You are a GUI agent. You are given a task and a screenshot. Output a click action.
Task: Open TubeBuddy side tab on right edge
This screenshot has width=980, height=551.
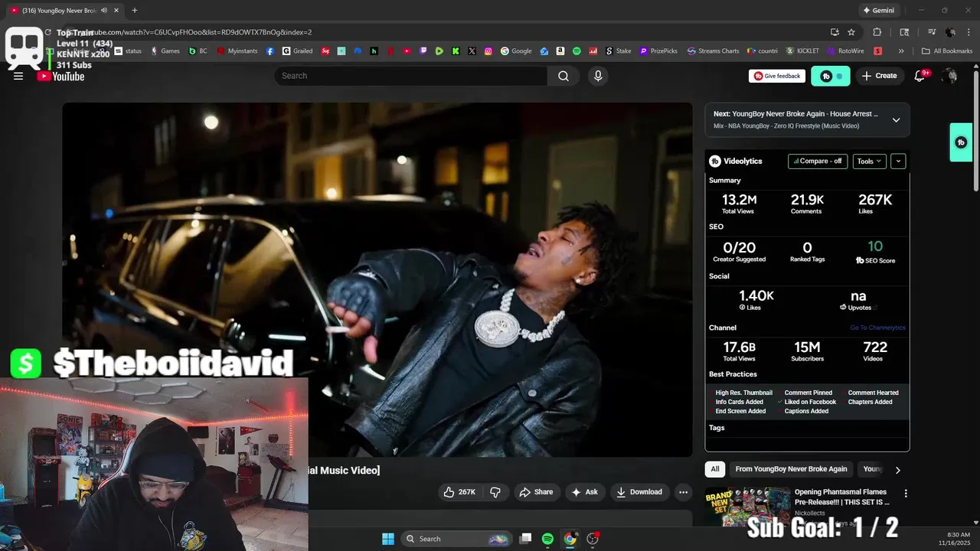tap(961, 142)
